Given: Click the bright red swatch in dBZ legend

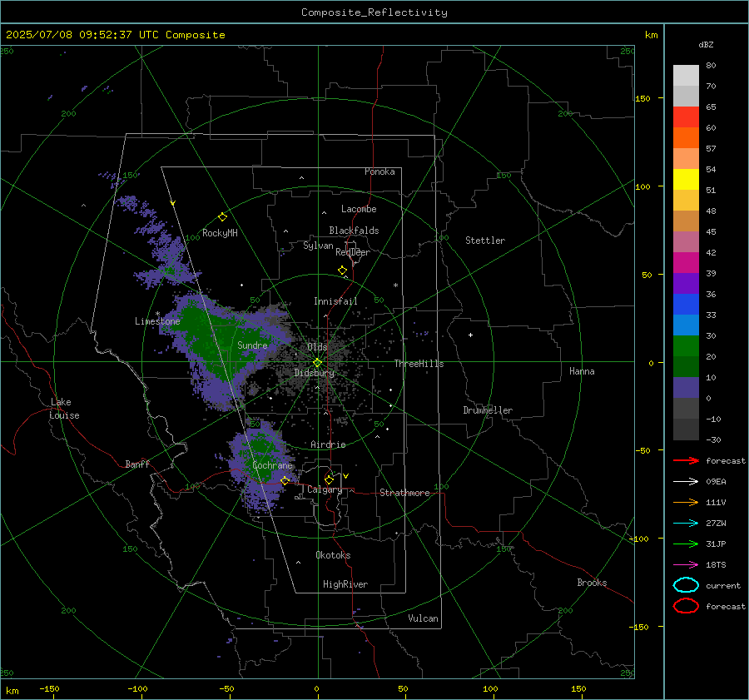Looking at the screenshot, I should tap(686, 117).
